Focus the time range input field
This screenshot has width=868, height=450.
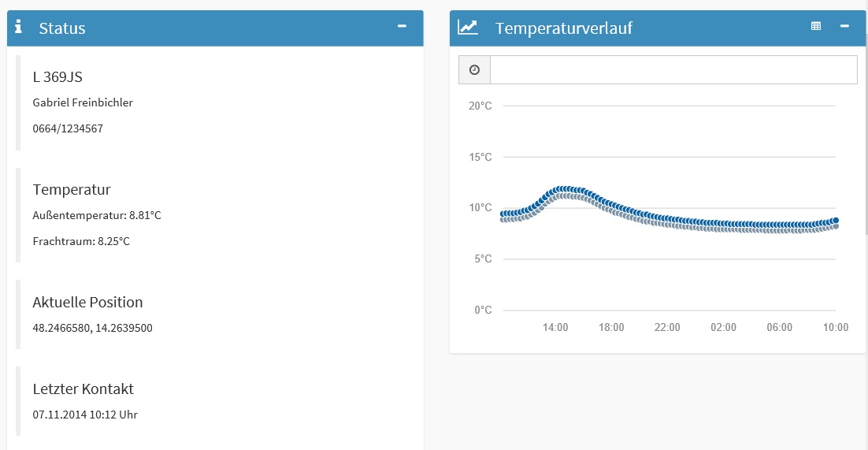(673, 70)
